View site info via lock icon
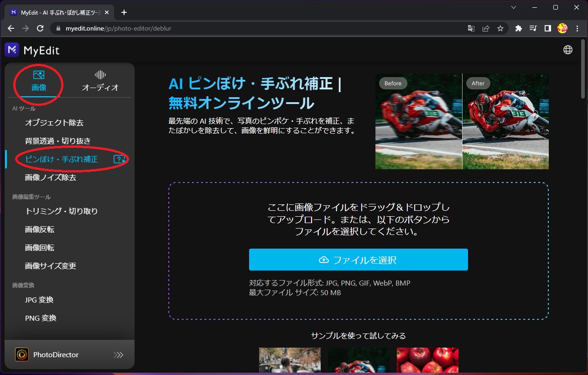Viewport: 588px width, 375px height. pyautogui.click(x=57, y=28)
